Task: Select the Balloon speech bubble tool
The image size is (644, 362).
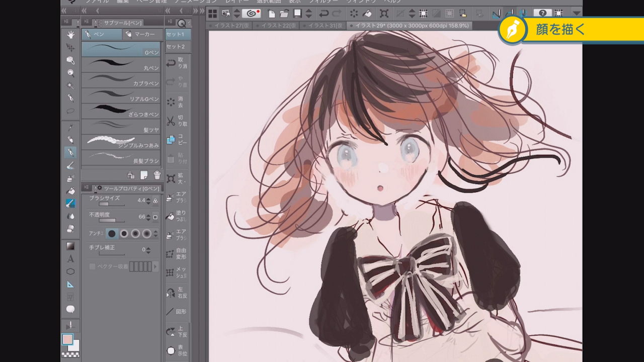Action: point(70,309)
